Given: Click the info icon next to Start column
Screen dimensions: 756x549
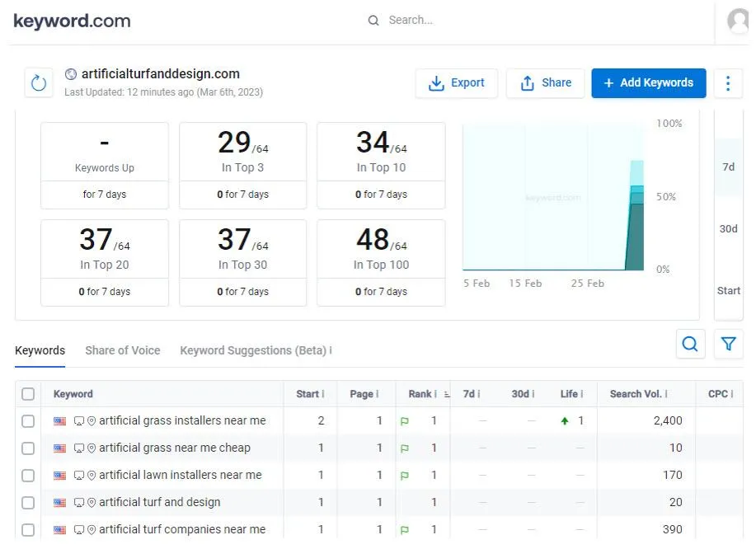Looking at the screenshot, I should coord(322,394).
